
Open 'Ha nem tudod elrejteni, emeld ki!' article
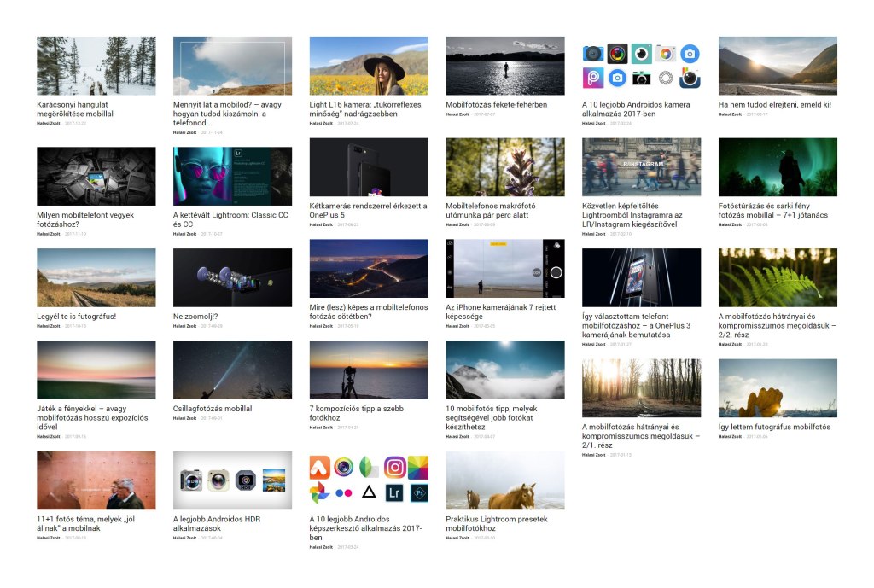tap(774, 105)
